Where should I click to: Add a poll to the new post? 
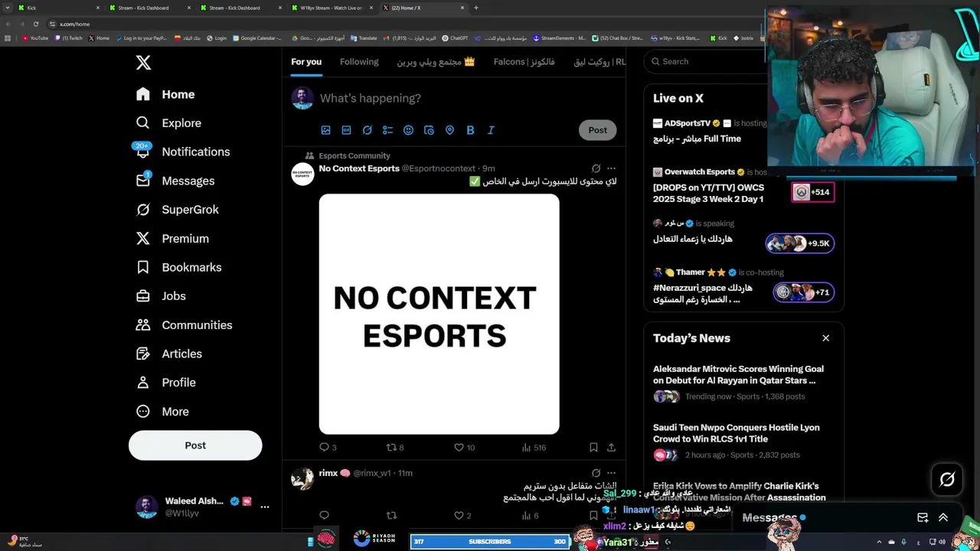tap(387, 130)
